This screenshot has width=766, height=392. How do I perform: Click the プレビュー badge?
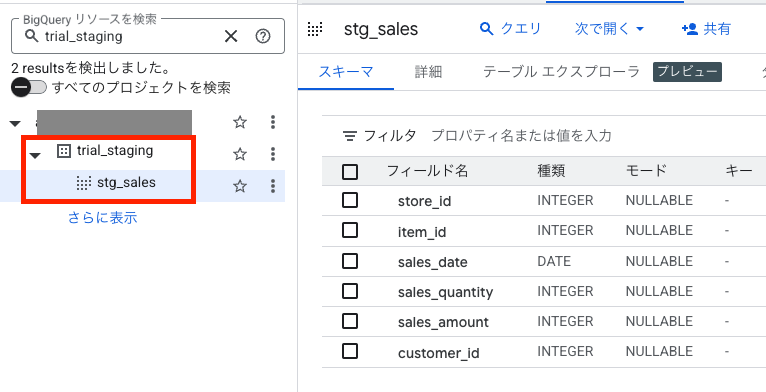(x=687, y=72)
